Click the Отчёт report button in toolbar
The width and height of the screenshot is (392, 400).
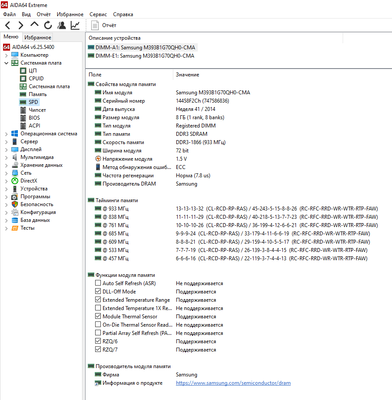coord(104,25)
